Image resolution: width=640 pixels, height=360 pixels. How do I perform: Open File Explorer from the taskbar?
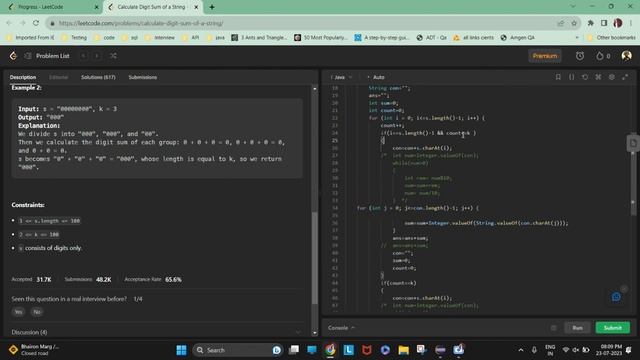click(x=404, y=350)
